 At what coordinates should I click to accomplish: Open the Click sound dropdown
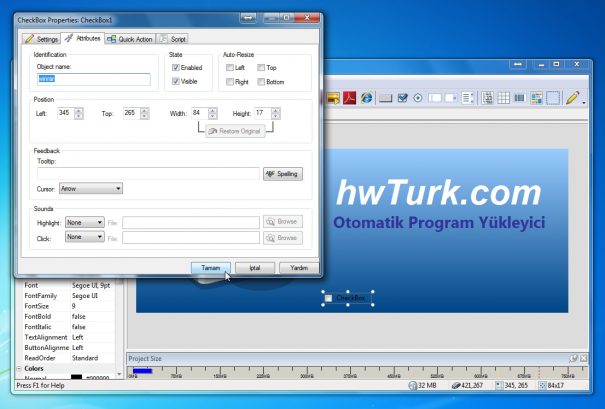click(x=84, y=237)
